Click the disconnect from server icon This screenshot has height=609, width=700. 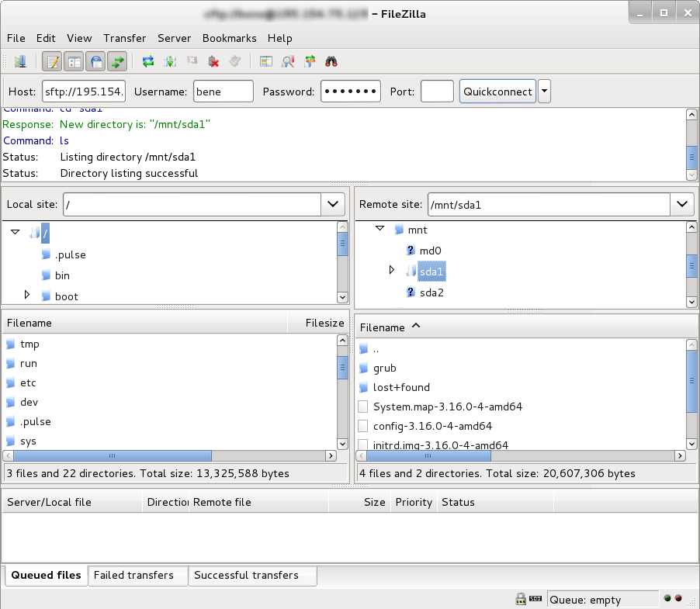click(x=213, y=61)
